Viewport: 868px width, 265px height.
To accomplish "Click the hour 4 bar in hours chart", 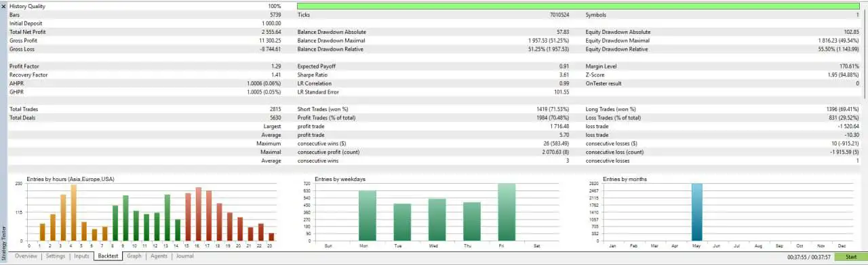I will click(73, 212).
